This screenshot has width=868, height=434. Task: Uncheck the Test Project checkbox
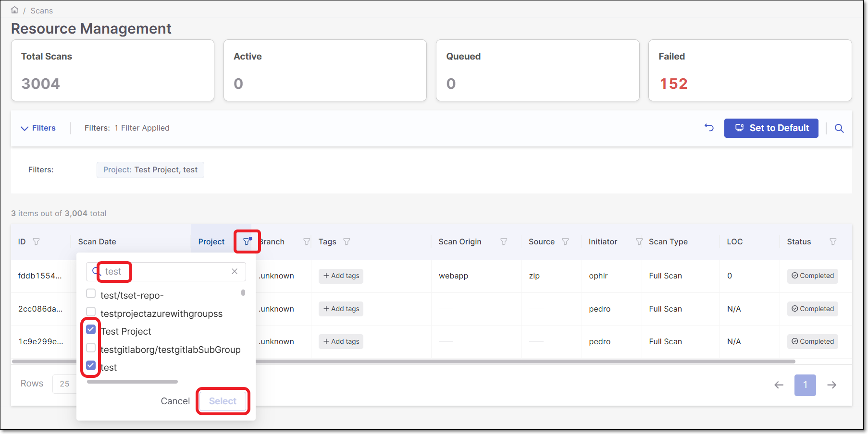[x=91, y=329]
